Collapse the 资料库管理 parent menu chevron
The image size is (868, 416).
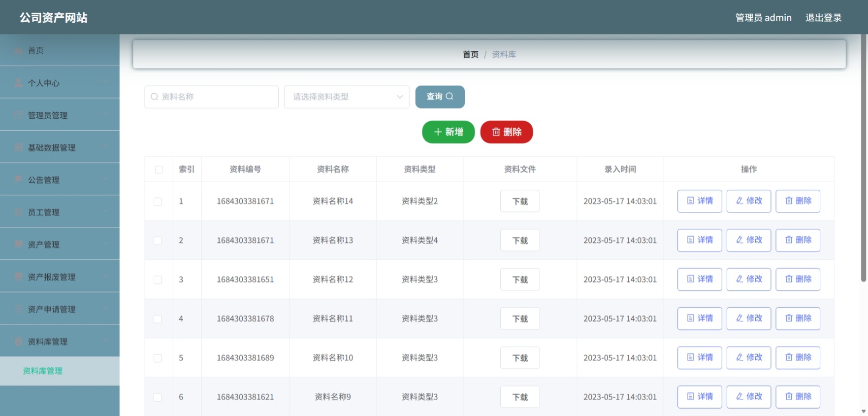[106, 340]
